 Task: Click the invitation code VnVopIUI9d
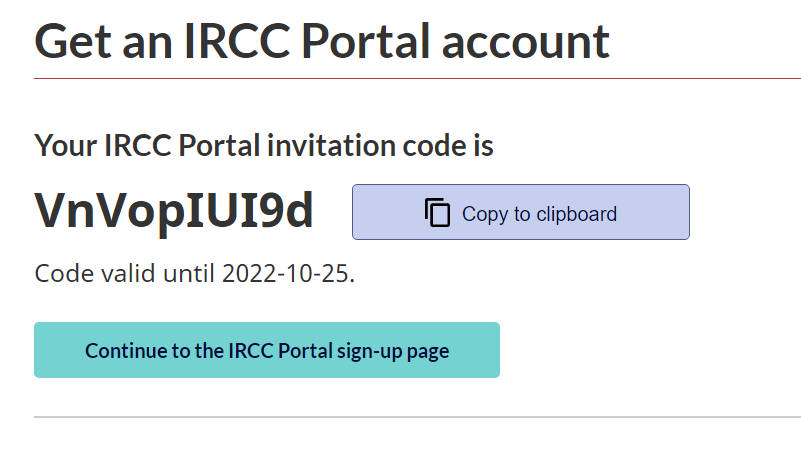174,210
